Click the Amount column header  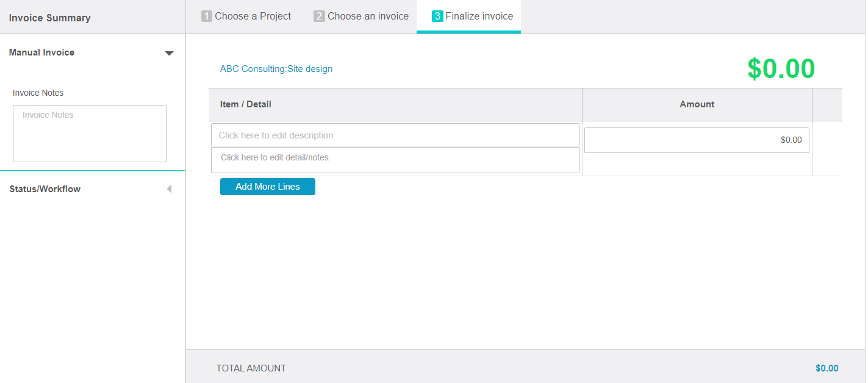697,104
